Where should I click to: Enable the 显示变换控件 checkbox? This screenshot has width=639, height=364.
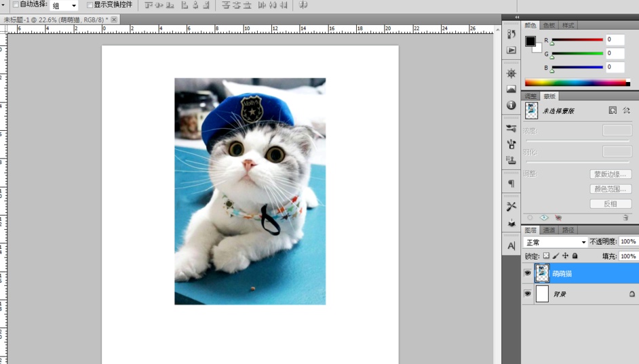[x=90, y=5]
